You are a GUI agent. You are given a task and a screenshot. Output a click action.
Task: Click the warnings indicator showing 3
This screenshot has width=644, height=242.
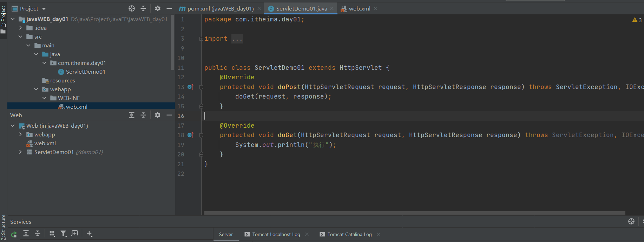637,20
